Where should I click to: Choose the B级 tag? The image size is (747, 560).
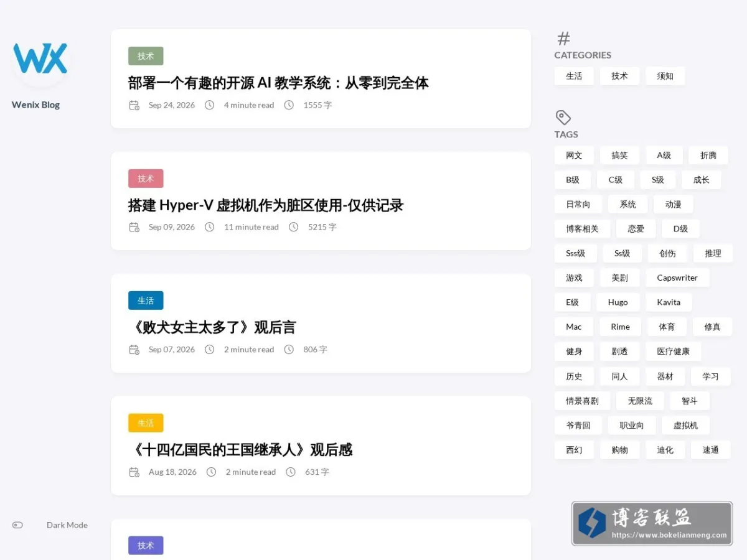[x=573, y=180]
